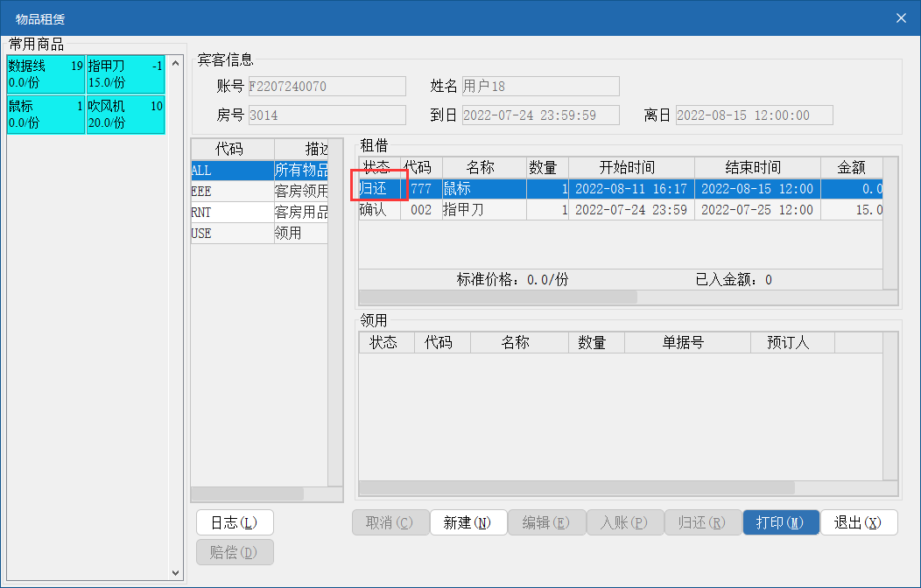Select the 鼠标 common item tile
Screen dimensions: 921x588
click(46, 115)
